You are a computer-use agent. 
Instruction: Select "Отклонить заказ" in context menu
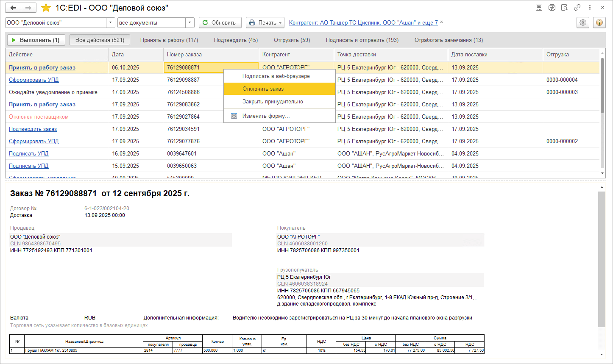click(x=263, y=89)
